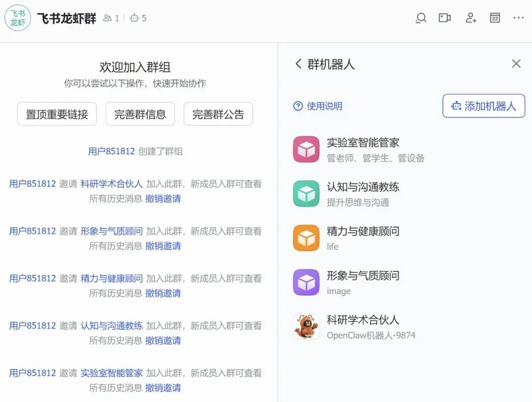Click the member count indicator showing 1
This screenshot has width=532, height=402.
pos(111,18)
